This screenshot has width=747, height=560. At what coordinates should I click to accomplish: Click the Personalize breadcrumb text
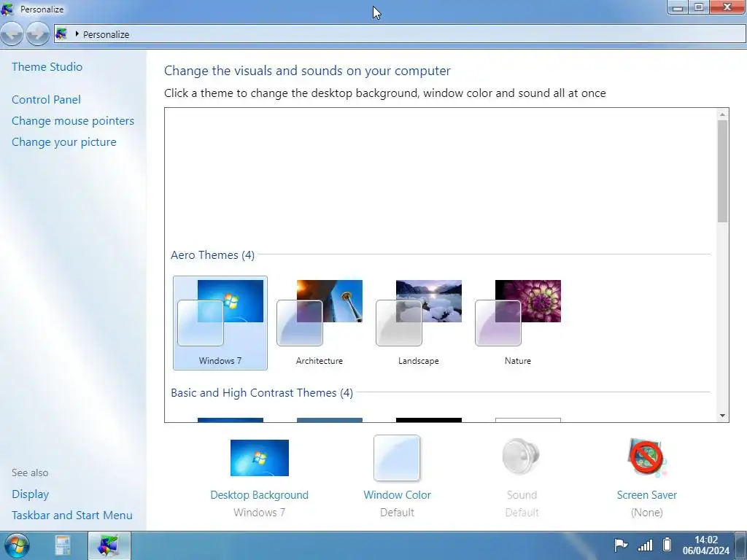pyautogui.click(x=107, y=34)
